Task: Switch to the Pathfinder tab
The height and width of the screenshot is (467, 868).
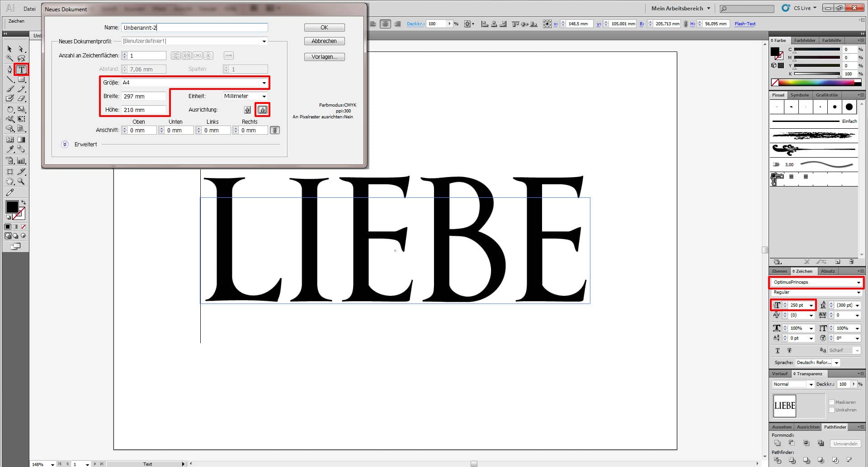Action: coord(835,427)
